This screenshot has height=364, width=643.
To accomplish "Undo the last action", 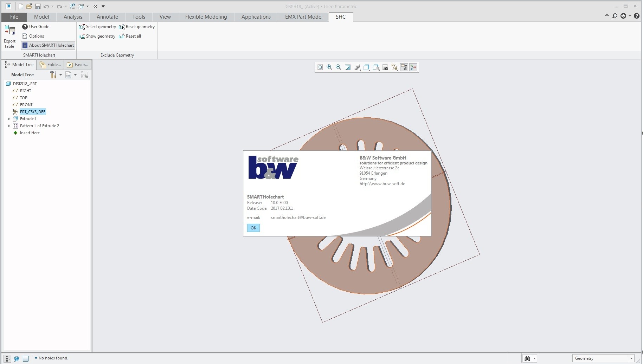I will tap(46, 6).
